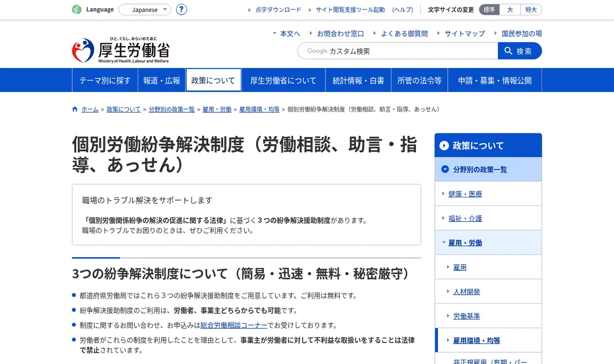Viewport: 614px width, 364px height.
Task: Open お問合わせ窓口 link
Action: pyautogui.click(x=340, y=34)
